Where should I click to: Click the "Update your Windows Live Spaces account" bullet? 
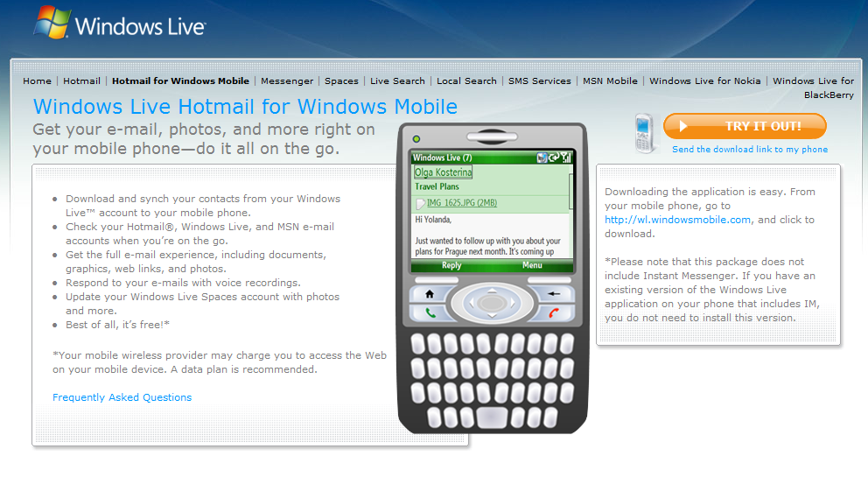click(x=203, y=304)
